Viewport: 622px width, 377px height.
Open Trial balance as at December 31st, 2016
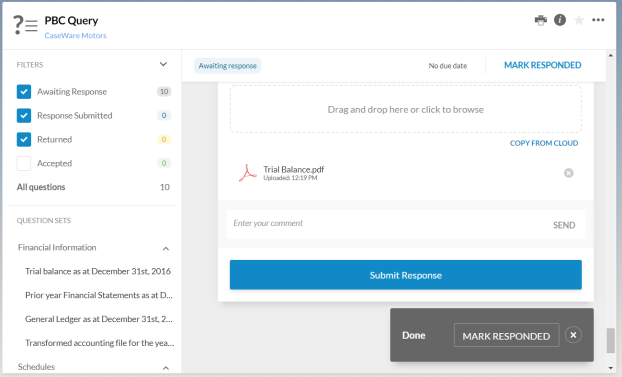(x=98, y=271)
